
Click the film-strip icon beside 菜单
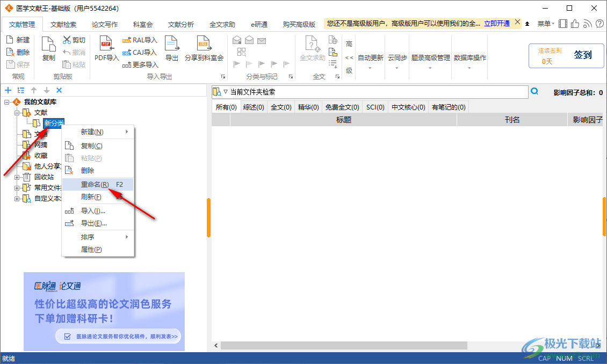(563, 24)
